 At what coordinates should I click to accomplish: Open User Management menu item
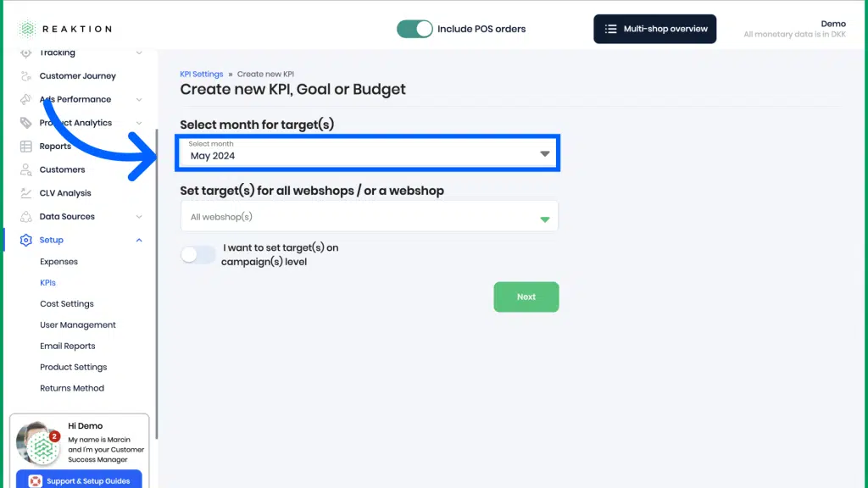coord(78,324)
